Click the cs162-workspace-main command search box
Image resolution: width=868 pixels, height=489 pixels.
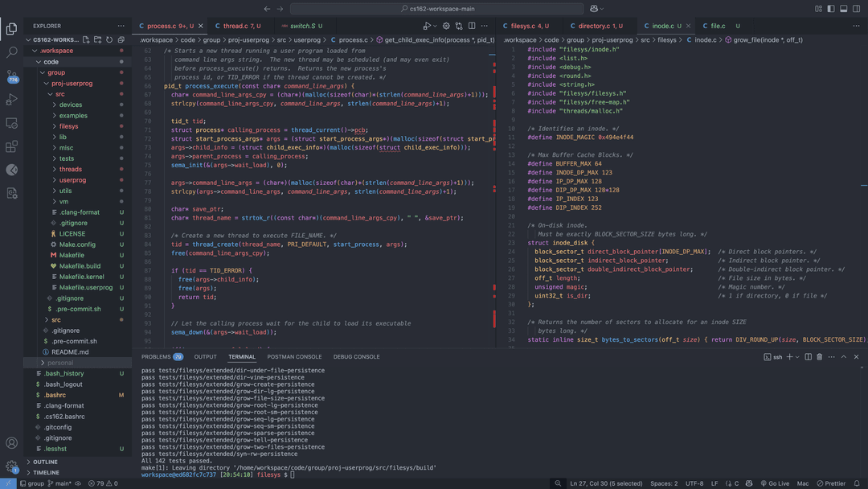pyautogui.click(x=438, y=9)
